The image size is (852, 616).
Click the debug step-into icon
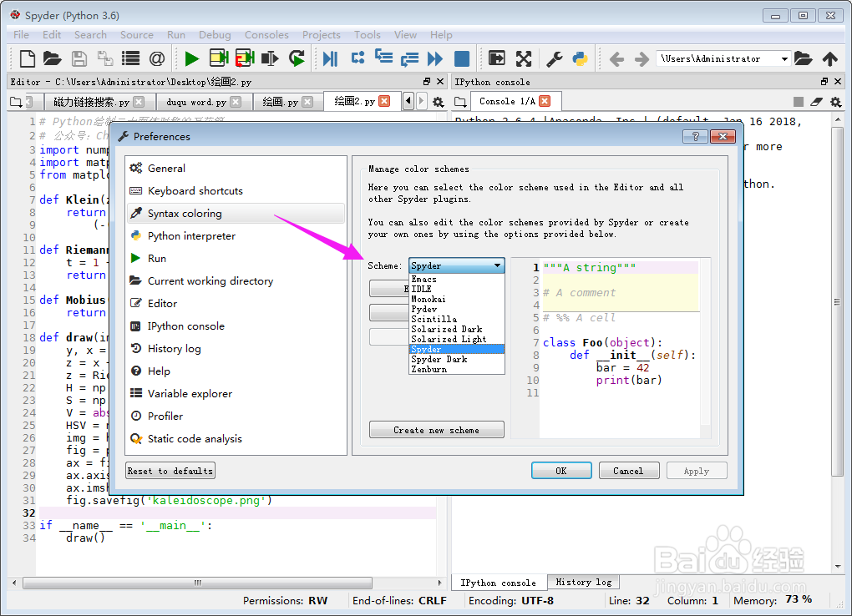click(x=383, y=57)
